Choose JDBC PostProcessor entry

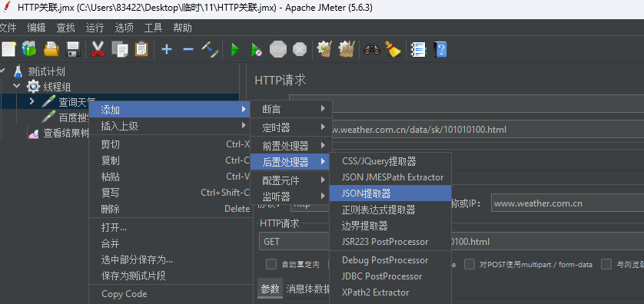(390, 276)
